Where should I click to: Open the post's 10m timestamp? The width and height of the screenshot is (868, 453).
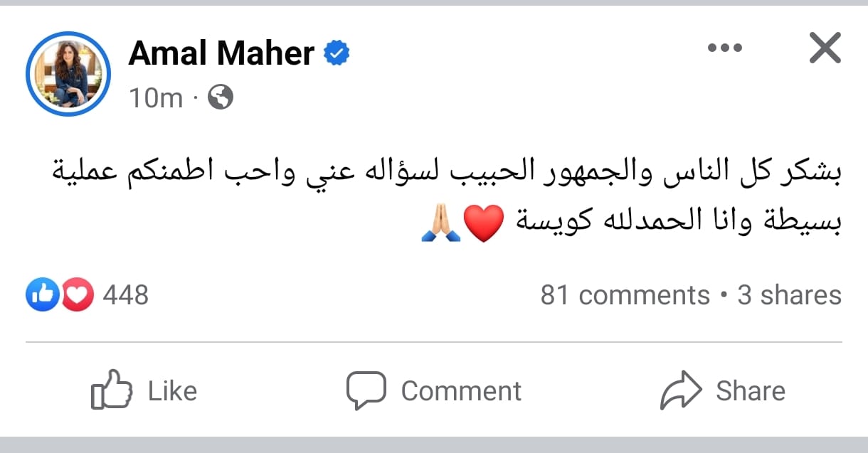(156, 98)
